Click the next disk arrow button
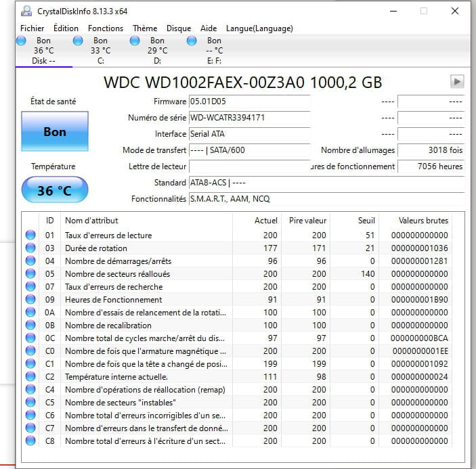 click(x=457, y=82)
